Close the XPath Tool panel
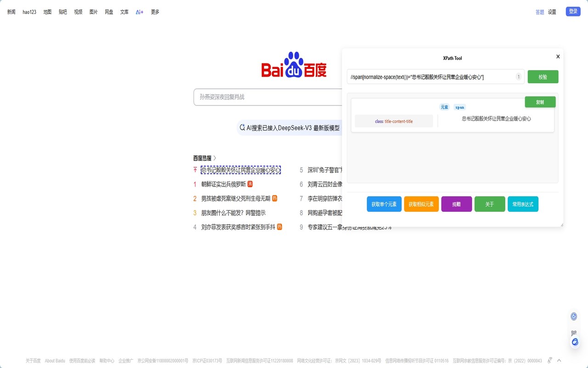The image size is (588, 368). (558, 57)
